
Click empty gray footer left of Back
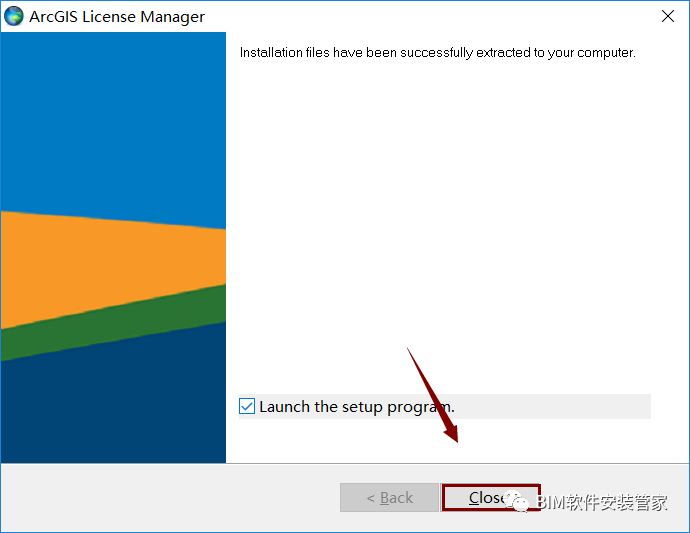169,498
